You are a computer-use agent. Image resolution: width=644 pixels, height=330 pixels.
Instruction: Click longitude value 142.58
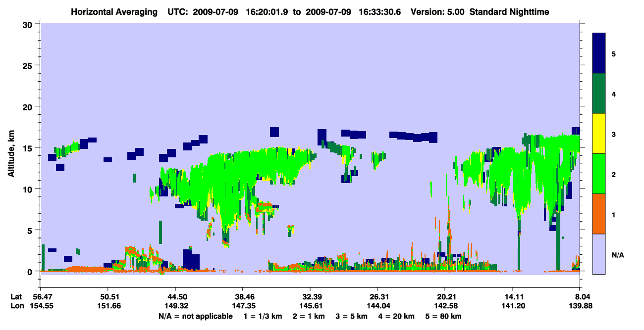[445, 305]
